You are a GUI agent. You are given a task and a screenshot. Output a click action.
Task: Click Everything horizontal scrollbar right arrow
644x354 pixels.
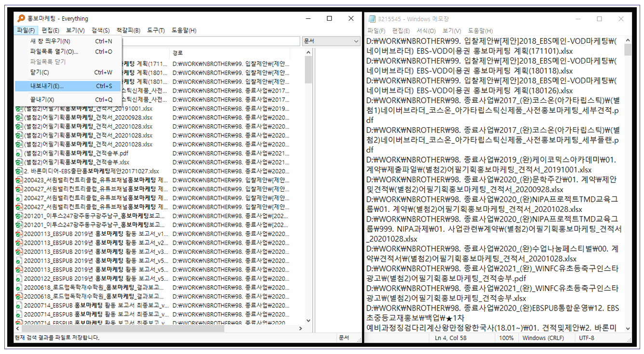click(301, 328)
